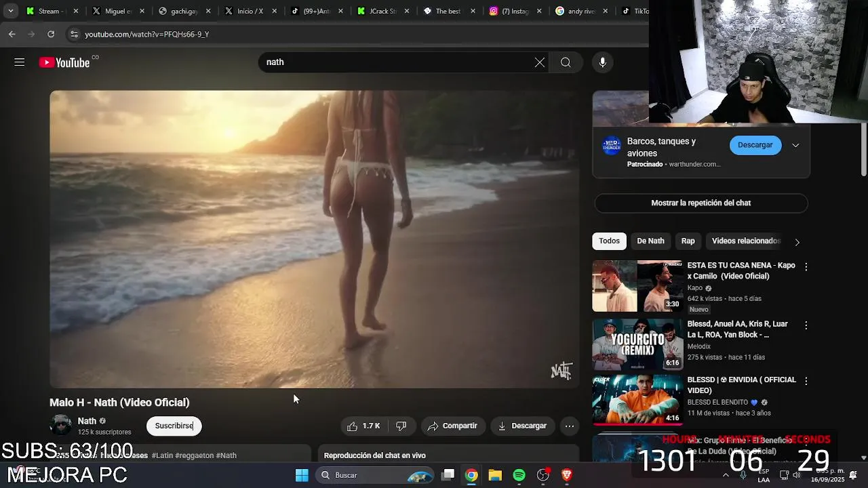Click the Descargar button under the video
868x488 pixels.
click(522, 426)
